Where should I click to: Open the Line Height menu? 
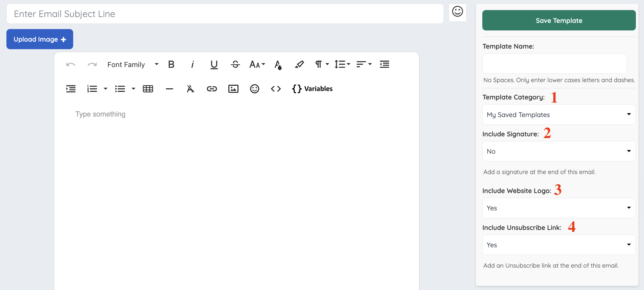[x=342, y=65]
